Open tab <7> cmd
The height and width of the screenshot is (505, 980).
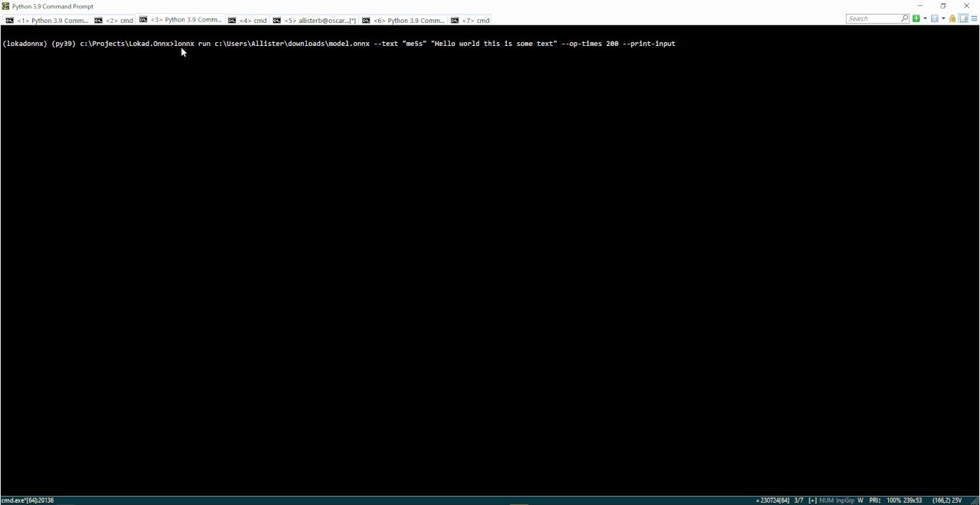(x=470, y=20)
